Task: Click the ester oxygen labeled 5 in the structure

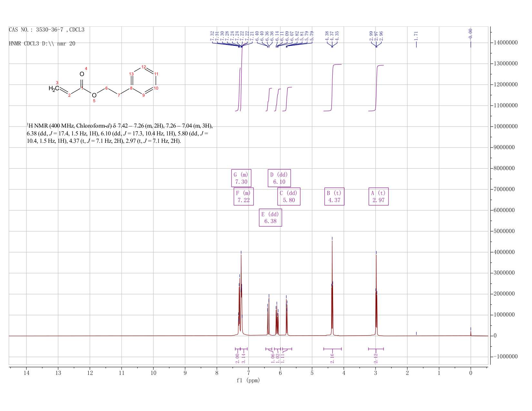Action: tap(94, 95)
